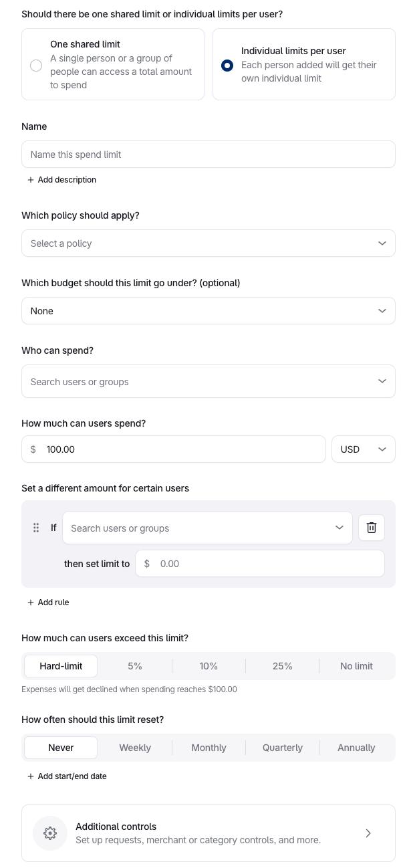Click the gear icon in Additional controls
This screenshot has width=405, height=868.
(50, 833)
